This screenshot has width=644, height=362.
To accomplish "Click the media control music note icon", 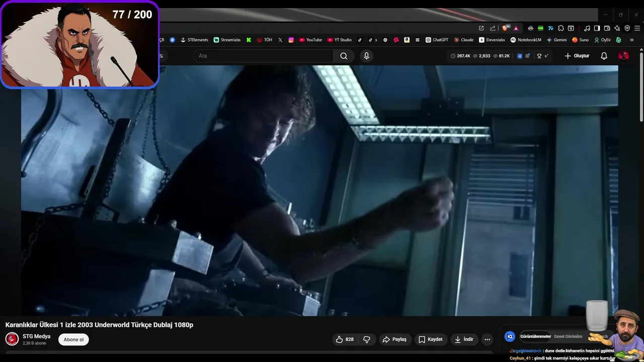I will [587, 28].
